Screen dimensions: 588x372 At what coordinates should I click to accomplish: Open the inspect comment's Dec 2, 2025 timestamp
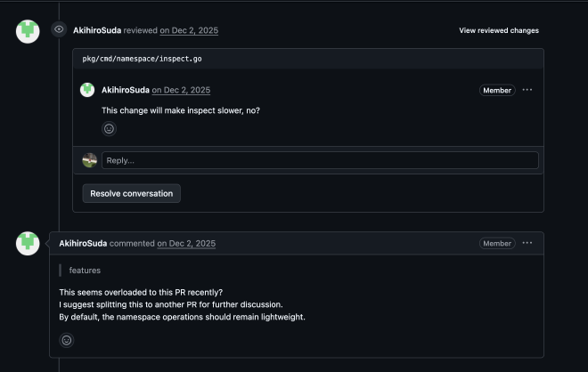coord(181,90)
